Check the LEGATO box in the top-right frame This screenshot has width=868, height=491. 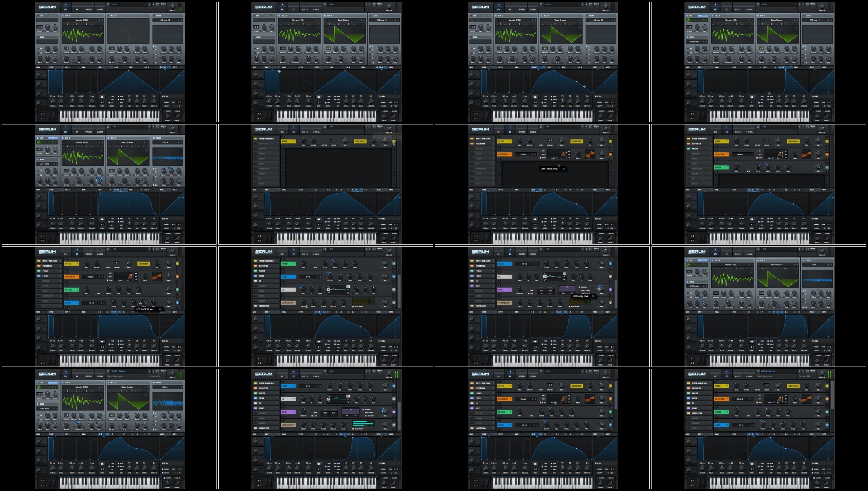[813, 106]
